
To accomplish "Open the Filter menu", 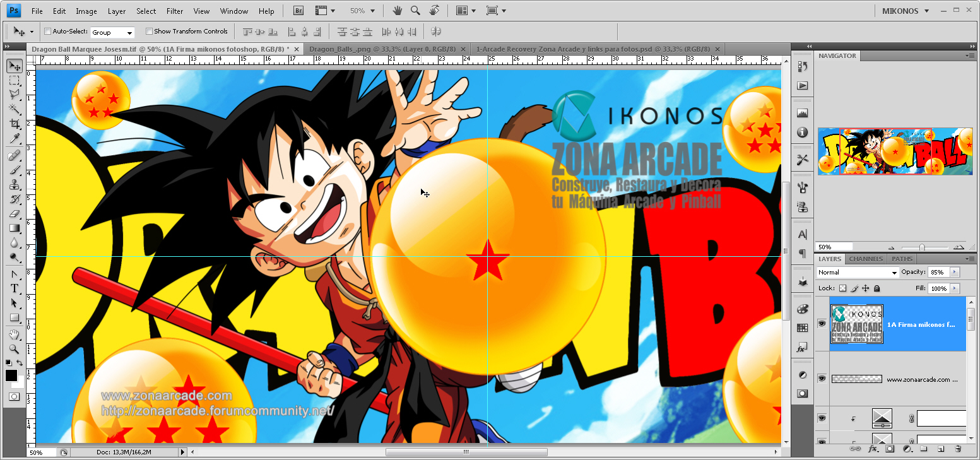I will click(175, 11).
